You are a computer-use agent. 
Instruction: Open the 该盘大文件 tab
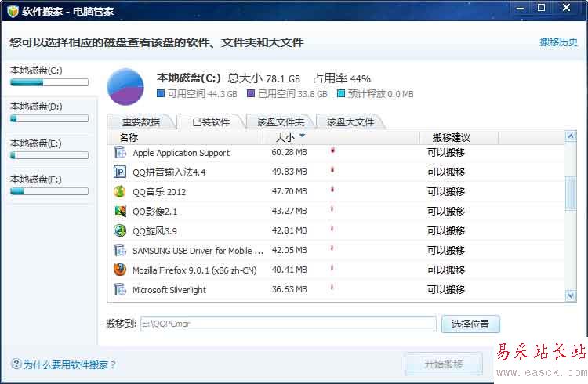(x=350, y=122)
